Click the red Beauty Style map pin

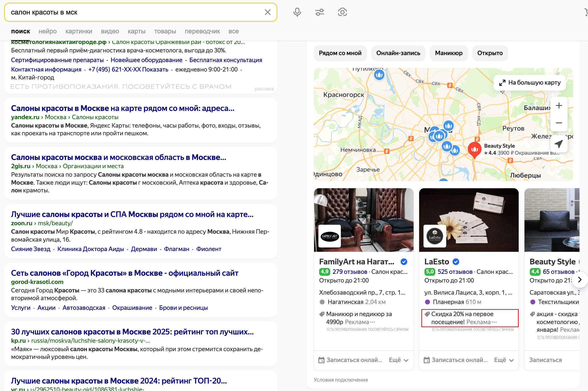click(474, 149)
